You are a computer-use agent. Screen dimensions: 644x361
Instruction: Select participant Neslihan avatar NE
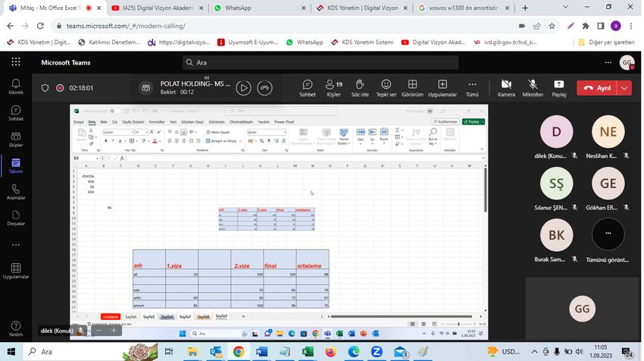(608, 131)
